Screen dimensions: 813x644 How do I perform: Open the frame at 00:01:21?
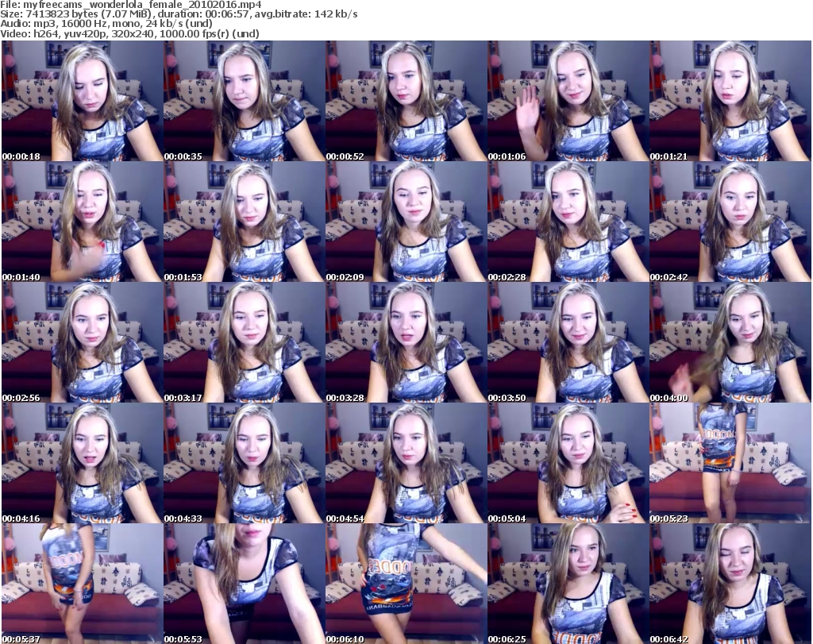pos(730,101)
